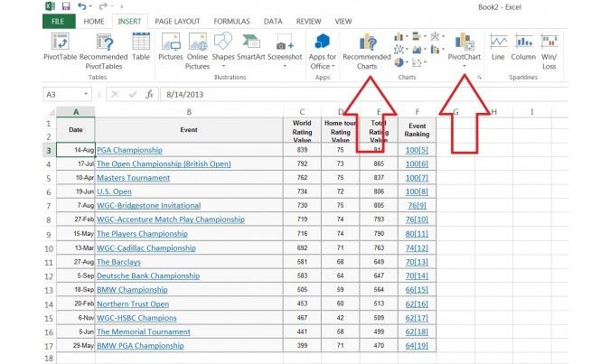The height and width of the screenshot is (364, 610).
Task: Open the Screenshot tool
Action: (x=285, y=51)
